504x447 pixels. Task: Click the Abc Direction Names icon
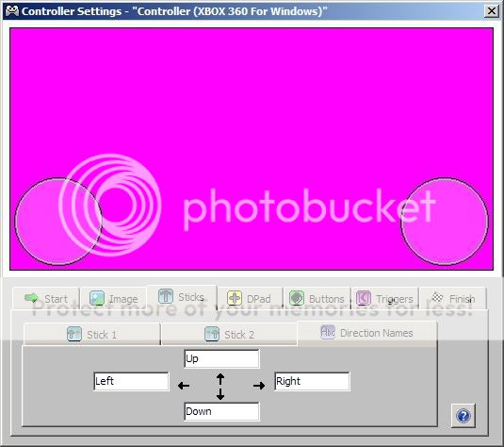(328, 332)
